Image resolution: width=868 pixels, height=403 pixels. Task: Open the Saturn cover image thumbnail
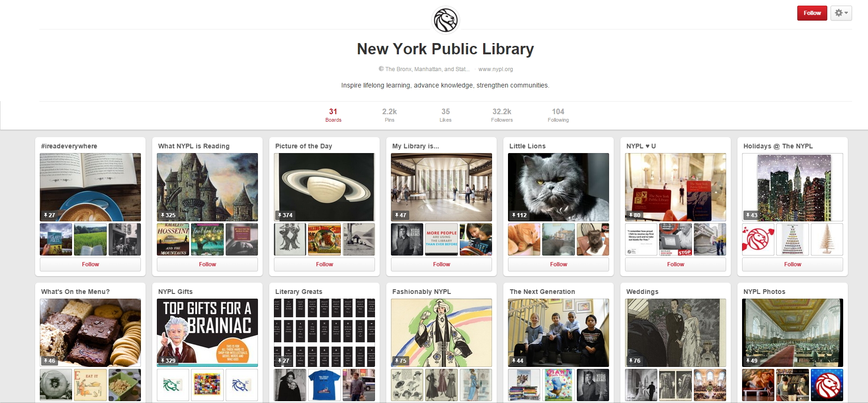click(324, 187)
